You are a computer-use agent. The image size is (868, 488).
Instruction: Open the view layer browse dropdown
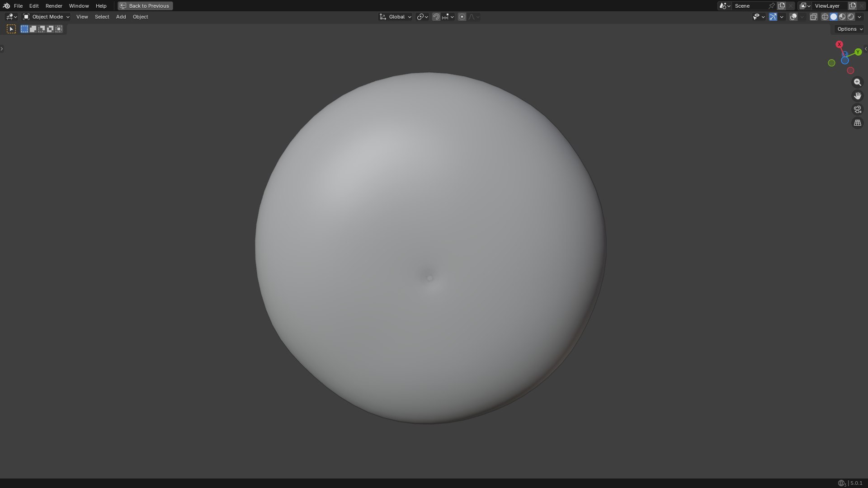[805, 6]
